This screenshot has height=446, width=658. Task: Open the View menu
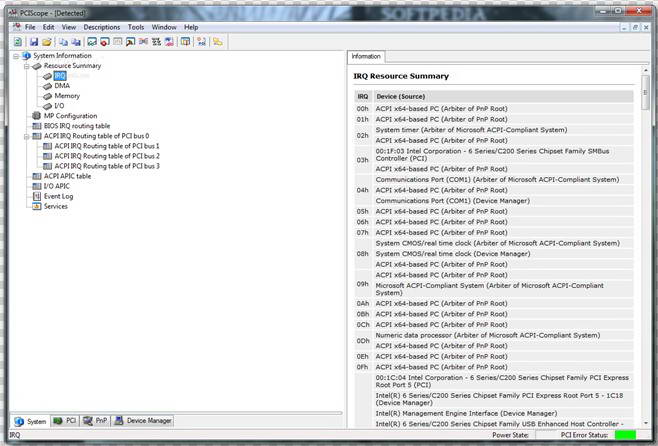(69, 27)
